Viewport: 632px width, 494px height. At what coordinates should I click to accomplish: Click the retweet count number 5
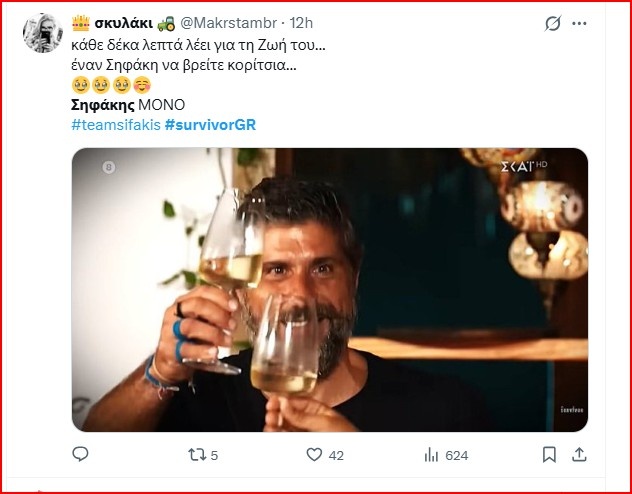[x=215, y=455]
